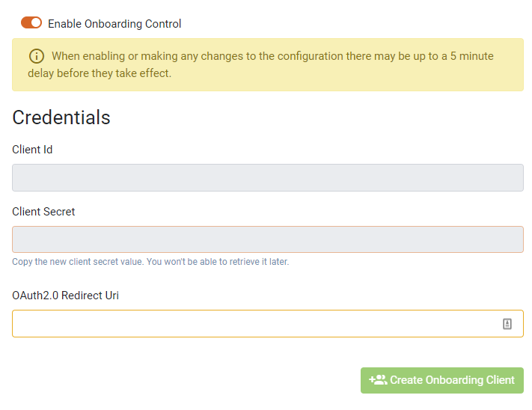This screenshot has width=532, height=410.
Task: Click the add-users icon on Create Onboarding Client
Action: [x=378, y=380]
